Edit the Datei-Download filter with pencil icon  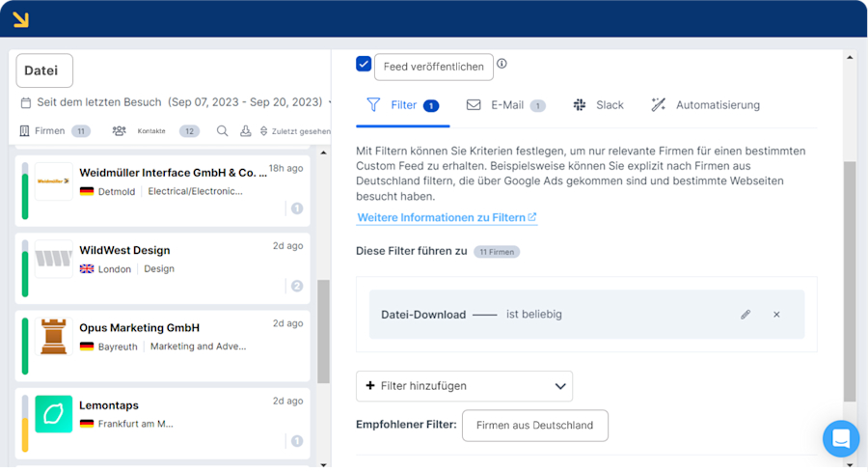pos(746,315)
